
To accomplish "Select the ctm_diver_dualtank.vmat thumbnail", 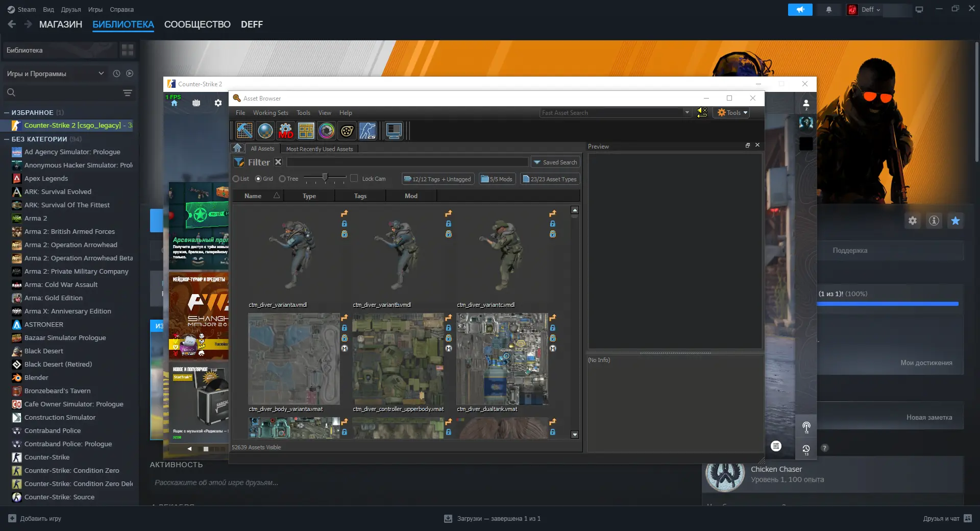I will coord(502,359).
